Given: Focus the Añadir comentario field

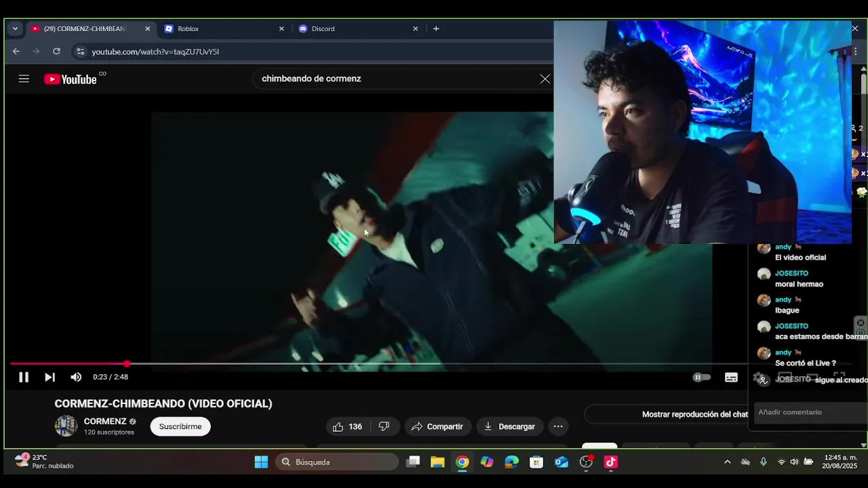Looking at the screenshot, I should (x=810, y=412).
